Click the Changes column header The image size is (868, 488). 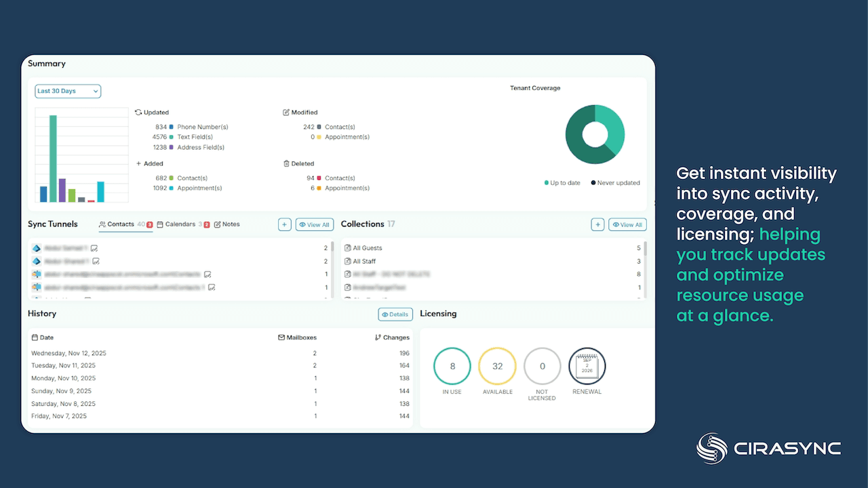pyautogui.click(x=392, y=338)
